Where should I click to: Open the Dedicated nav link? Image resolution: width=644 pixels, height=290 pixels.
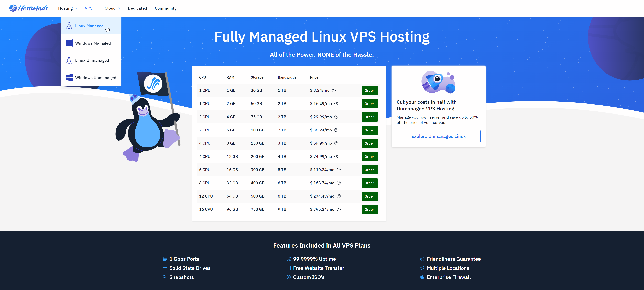point(137,8)
